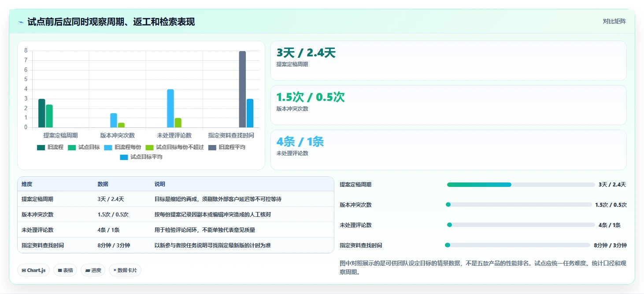Screen dimensions: 644x294
Task: Open the 4条 / 1条 data card
Action: point(448,149)
